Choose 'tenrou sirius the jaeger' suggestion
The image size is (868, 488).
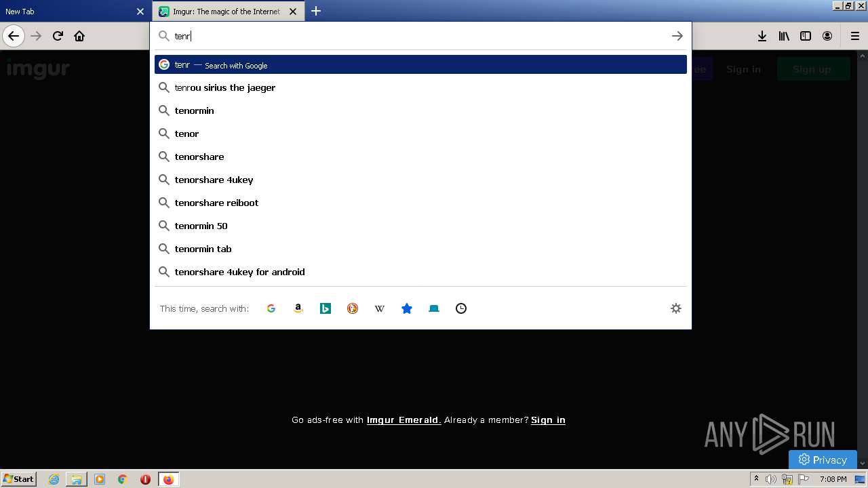coord(420,87)
